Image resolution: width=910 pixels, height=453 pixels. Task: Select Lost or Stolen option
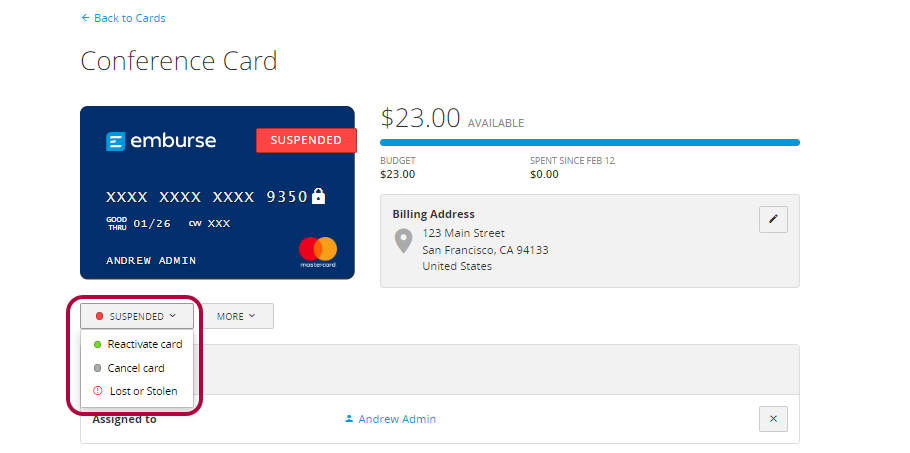click(143, 391)
